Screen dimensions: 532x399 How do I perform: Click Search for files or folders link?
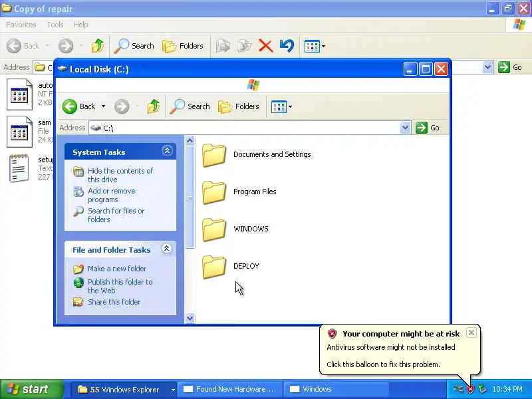(x=116, y=215)
